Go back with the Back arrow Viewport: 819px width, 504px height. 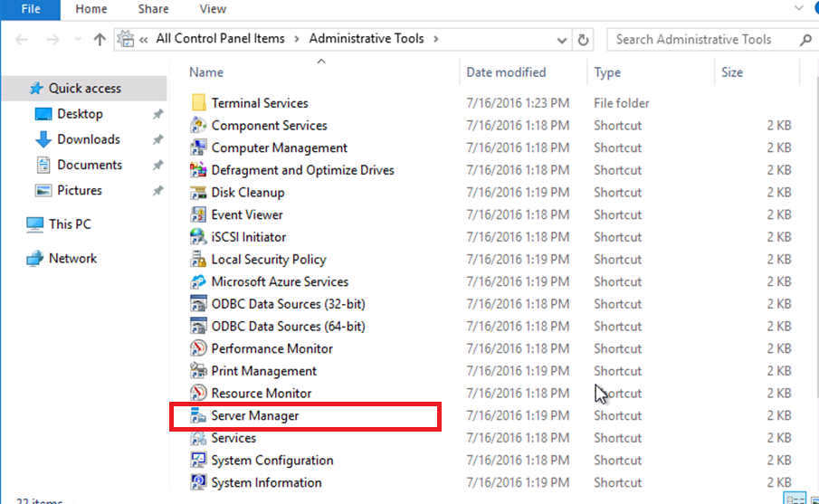22,40
